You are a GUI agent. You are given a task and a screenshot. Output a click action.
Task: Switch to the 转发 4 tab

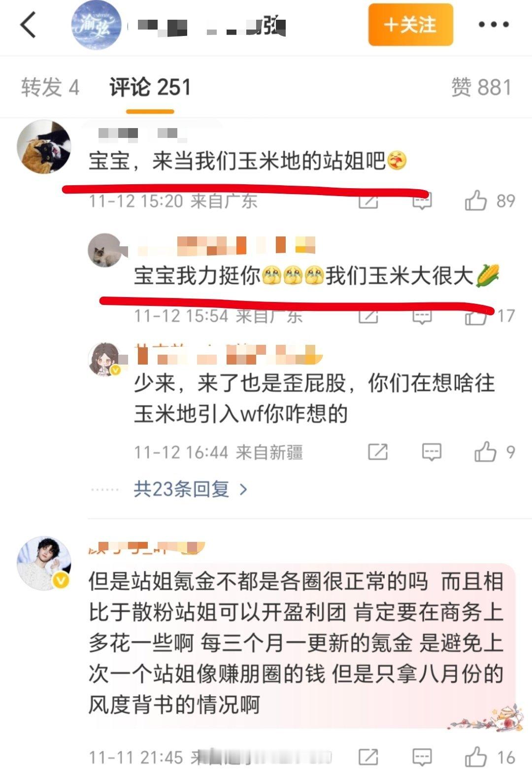pyautogui.click(x=50, y=88)
